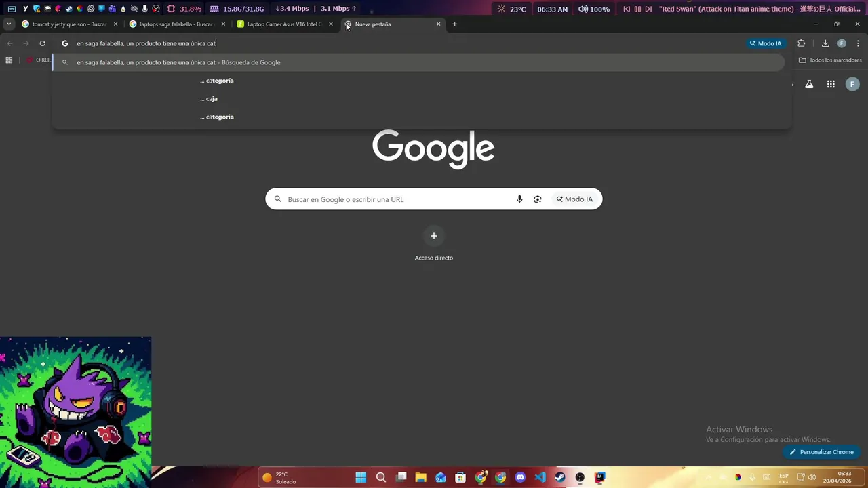Close the laptops saga falabella tab
Image resolution: width=868 pixels, height=488 pixels.
[223, 24]
